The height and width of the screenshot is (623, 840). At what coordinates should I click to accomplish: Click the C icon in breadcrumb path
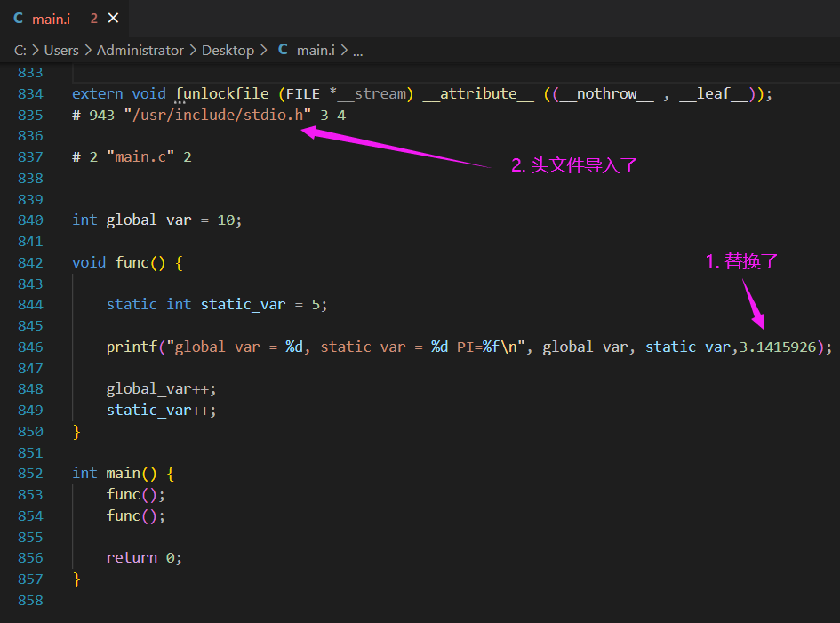(x=283, y=50)
